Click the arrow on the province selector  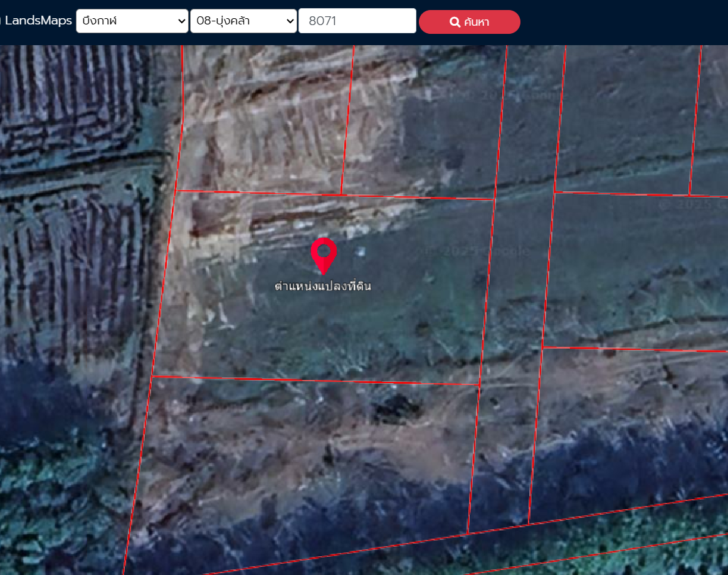pyautogui.click(x=181, y=21)
